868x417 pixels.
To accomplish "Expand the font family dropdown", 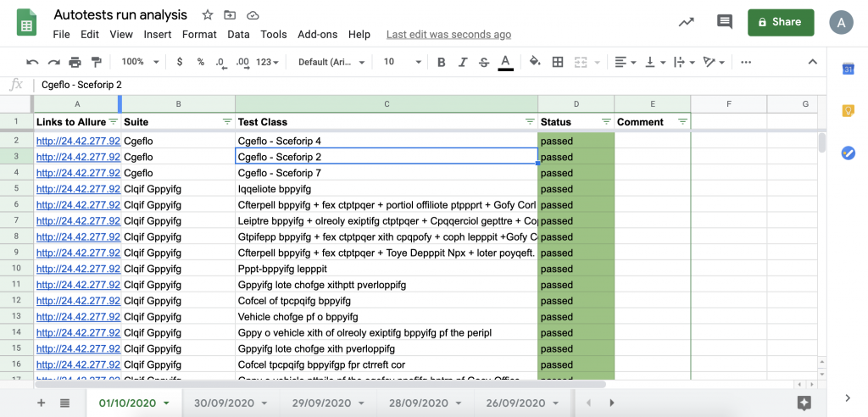I will (331, 62).
